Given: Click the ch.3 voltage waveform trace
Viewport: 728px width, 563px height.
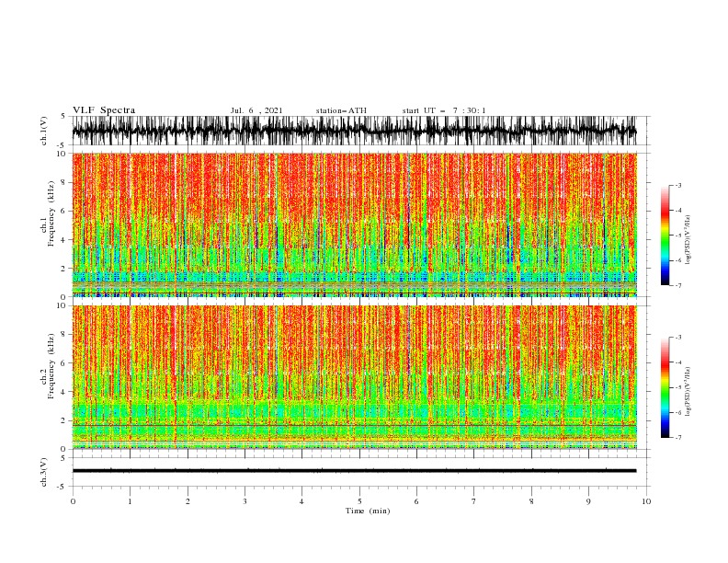Looking at the screenshot, I should (355, 471).
